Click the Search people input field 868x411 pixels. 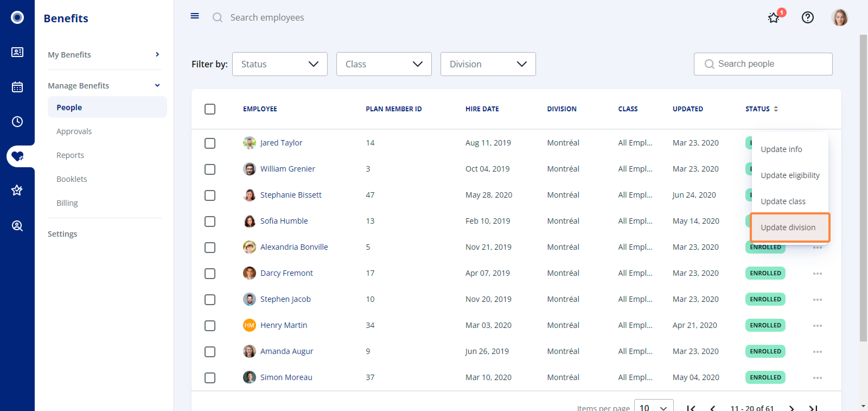pos(763,64)
